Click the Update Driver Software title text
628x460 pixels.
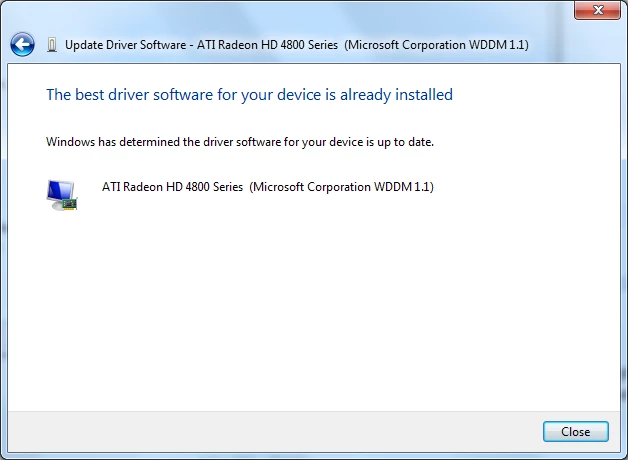pos(297,45)
